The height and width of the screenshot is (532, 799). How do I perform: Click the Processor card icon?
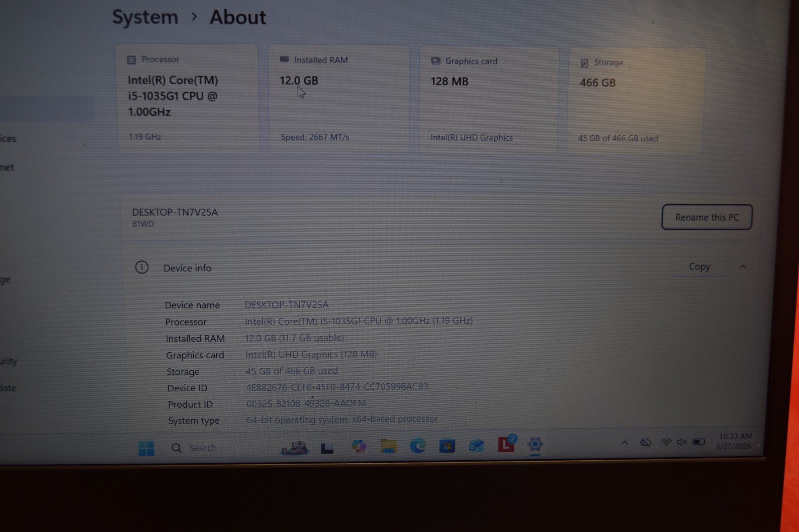(x=131, y=60)
